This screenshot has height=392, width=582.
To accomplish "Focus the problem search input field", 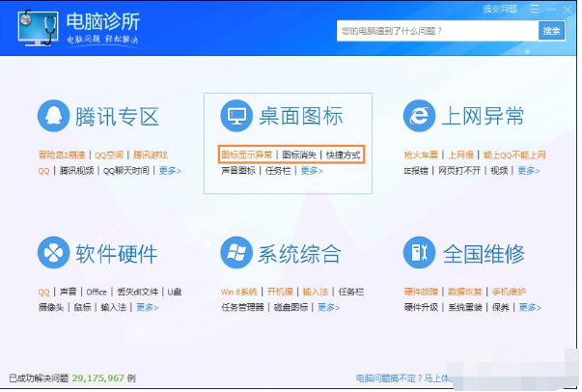I will [x=434, y=31].
